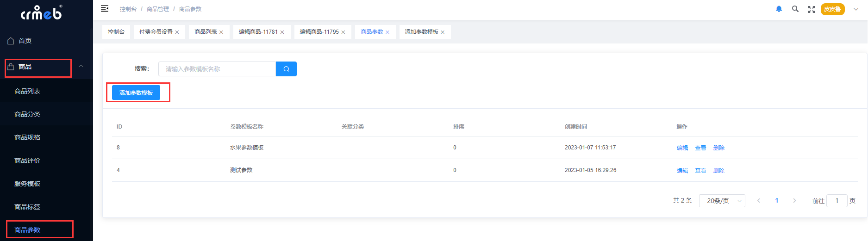868x241 pixels.
Task: View details of 水果参数模板 row
Action: (x=700, y=148)
